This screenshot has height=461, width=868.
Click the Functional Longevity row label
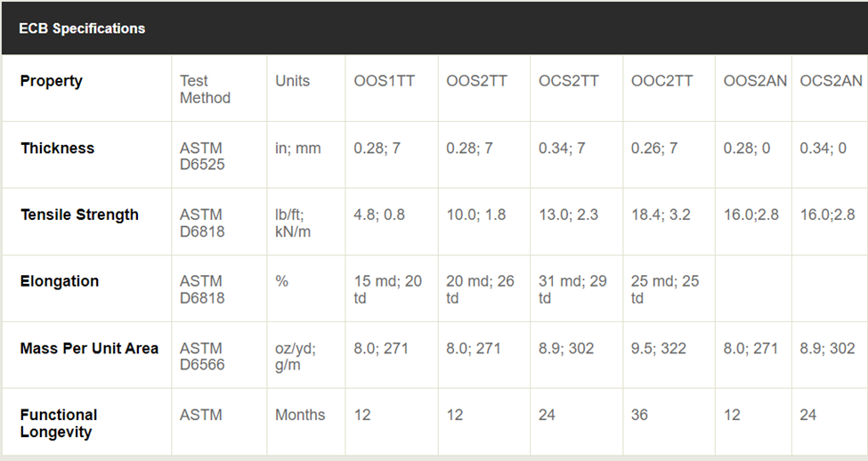(59, 424)
